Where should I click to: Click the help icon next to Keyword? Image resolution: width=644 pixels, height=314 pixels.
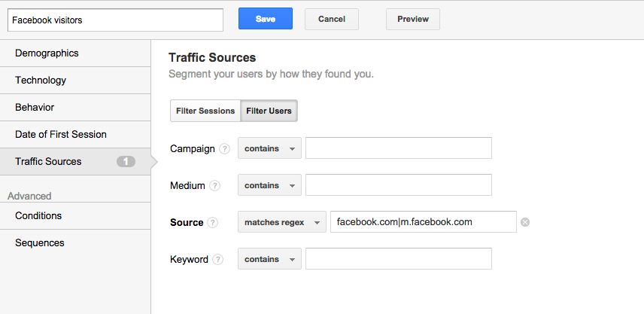[217, 260]
